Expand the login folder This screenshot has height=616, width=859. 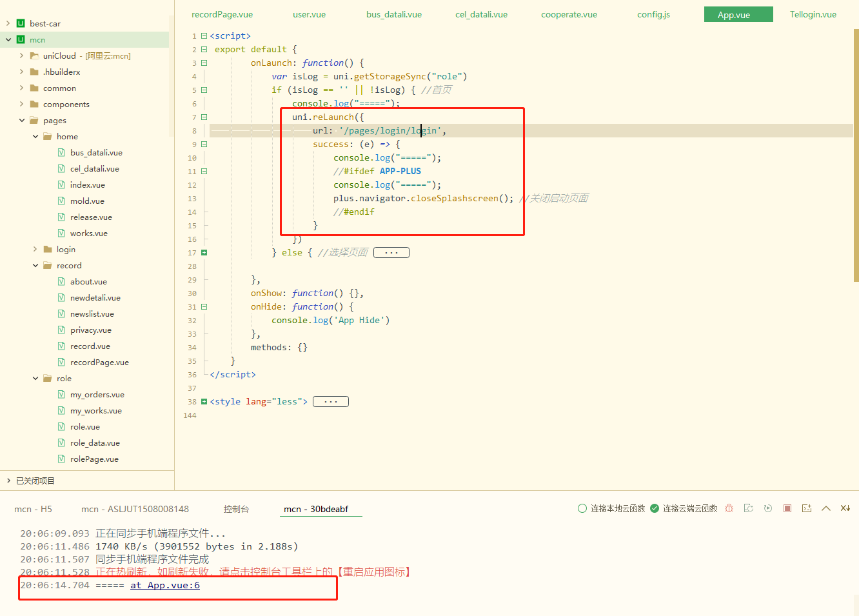[35, 250]
